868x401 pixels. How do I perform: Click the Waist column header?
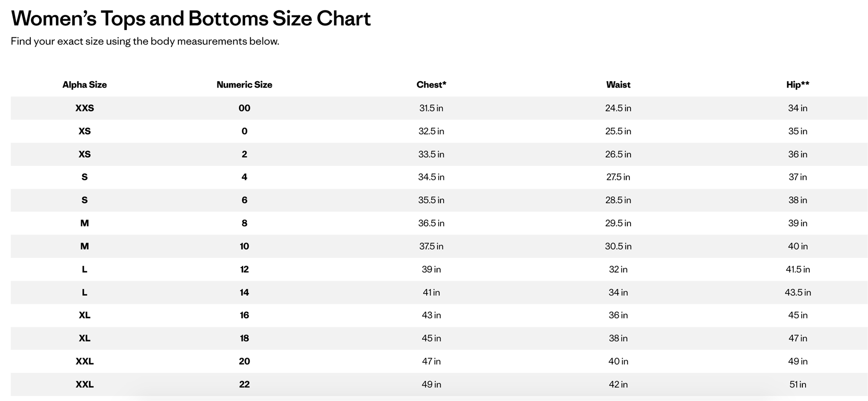click(618, 85)
